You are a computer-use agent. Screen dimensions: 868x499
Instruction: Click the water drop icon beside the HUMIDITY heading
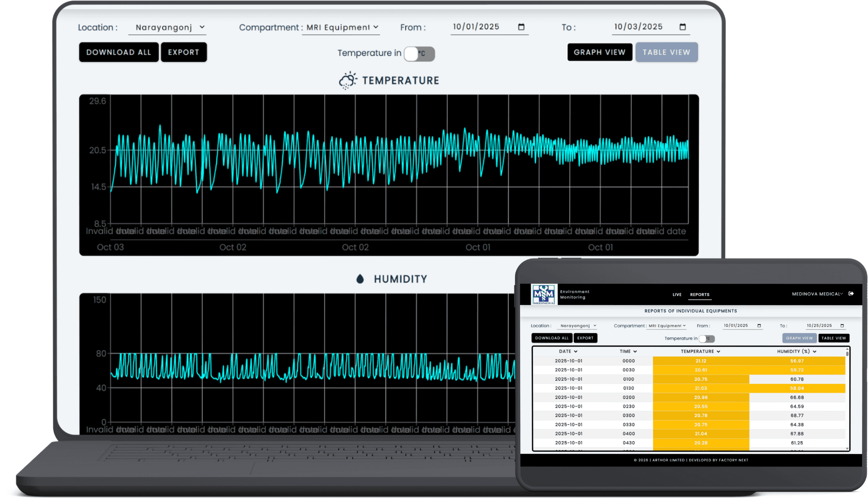360,279
